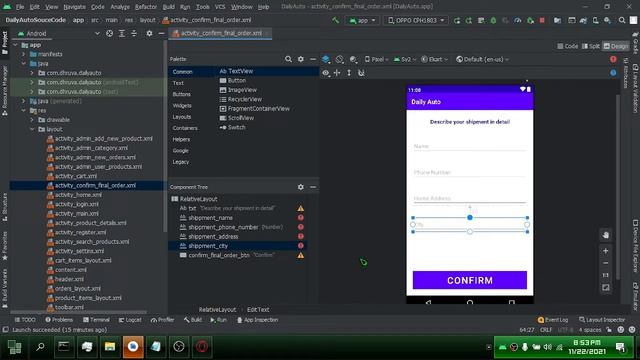
Task: Click Collapse All in Project panel
Action: [134, 33]
